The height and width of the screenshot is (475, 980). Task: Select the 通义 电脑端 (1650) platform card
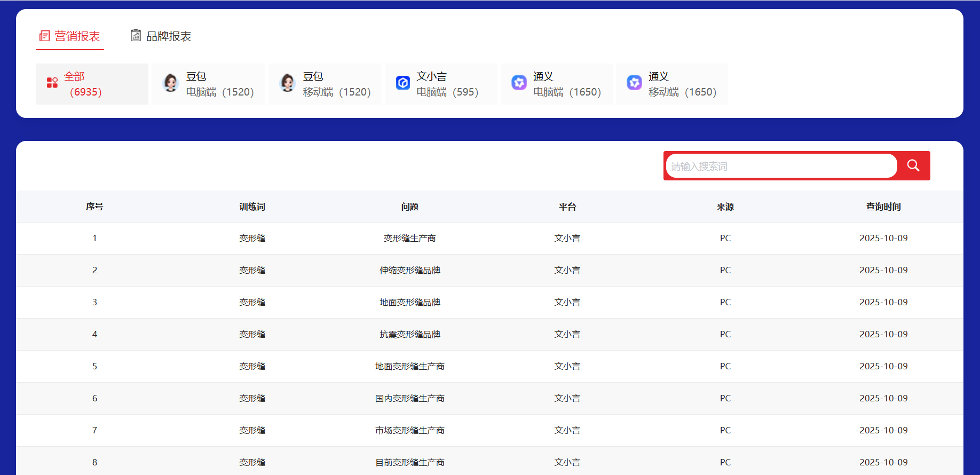pos(557,84)
